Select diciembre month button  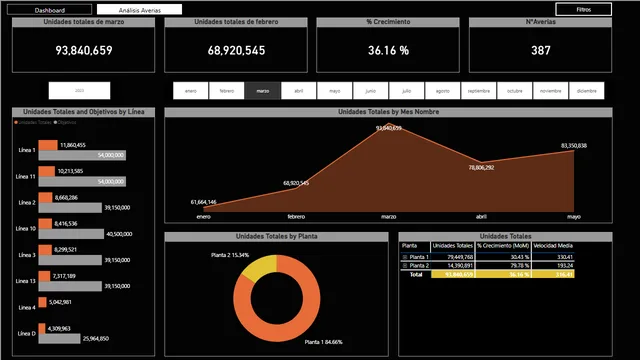pos(587,91)
